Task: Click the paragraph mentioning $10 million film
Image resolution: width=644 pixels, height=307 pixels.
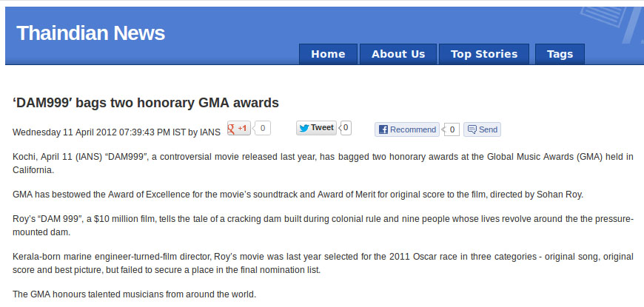Action: pos(323,226)
